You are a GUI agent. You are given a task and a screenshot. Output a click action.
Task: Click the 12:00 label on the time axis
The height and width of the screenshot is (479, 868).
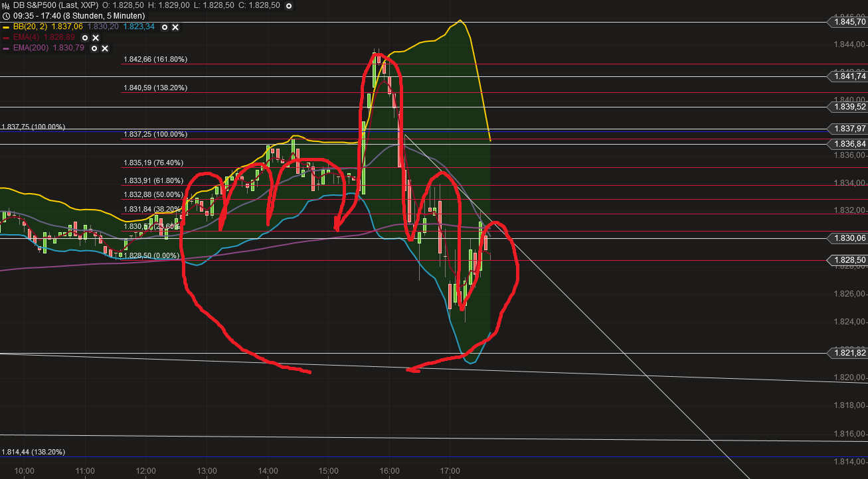coord(146,471)
